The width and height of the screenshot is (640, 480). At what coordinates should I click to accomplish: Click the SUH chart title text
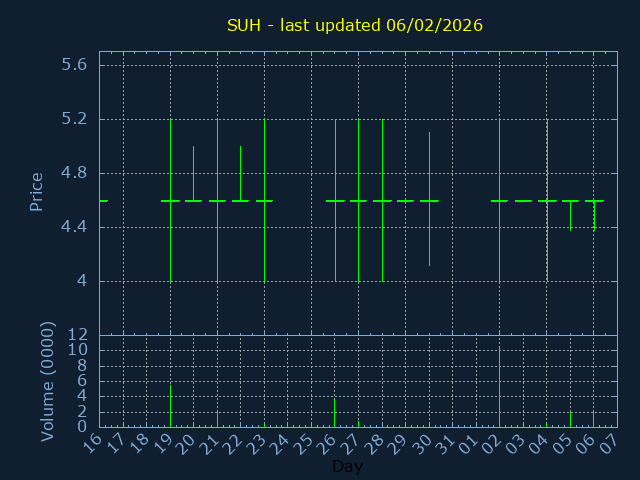click(354, 25)
